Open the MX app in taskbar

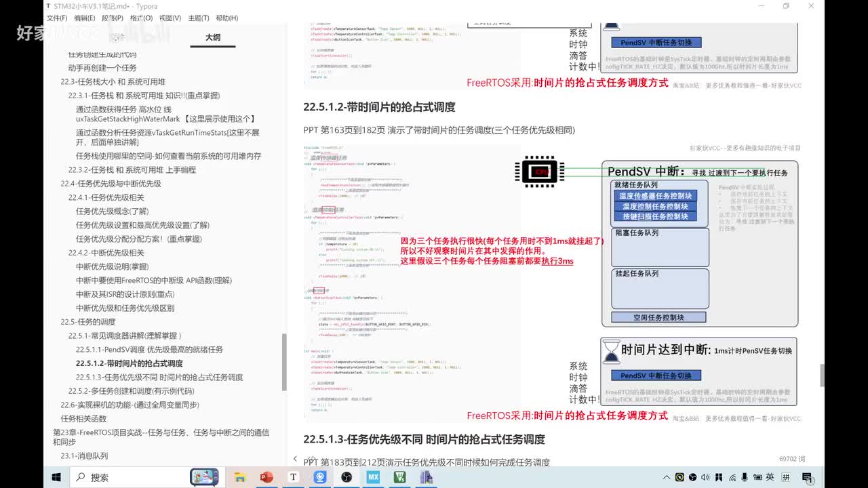[x=373, y=477]
